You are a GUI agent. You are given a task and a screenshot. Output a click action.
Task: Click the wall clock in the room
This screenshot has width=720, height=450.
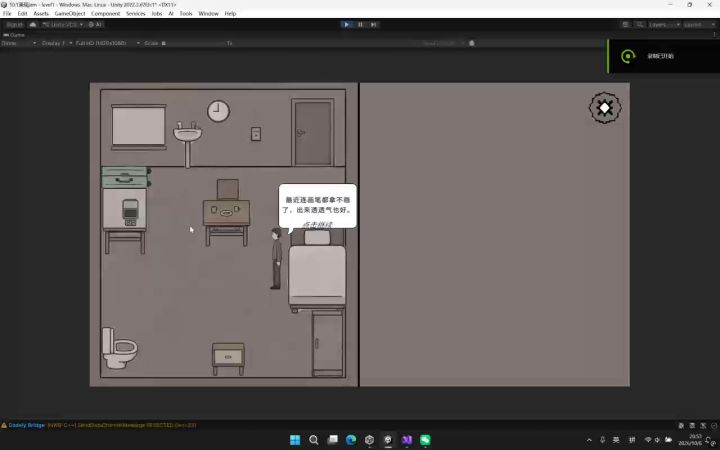(218, 111)
